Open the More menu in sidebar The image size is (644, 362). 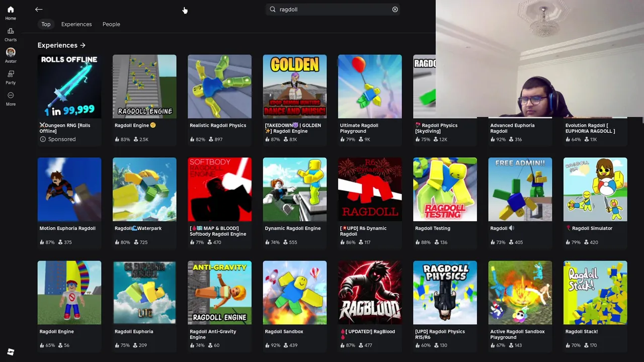click(11, 99)
